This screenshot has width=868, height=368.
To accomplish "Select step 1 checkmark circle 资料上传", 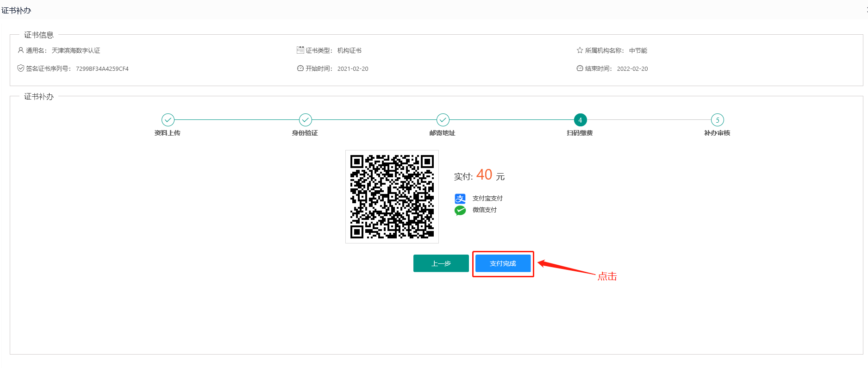I will point(168,120).
